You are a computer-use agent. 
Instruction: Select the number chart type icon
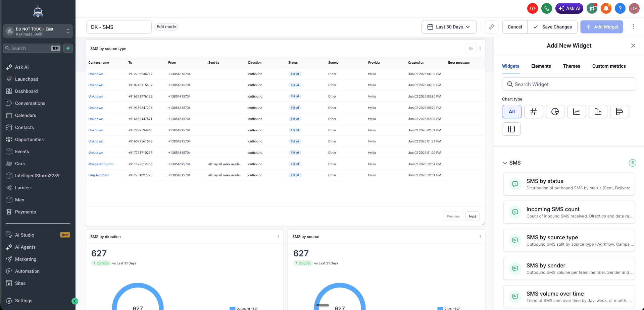(x=533, y=112)
